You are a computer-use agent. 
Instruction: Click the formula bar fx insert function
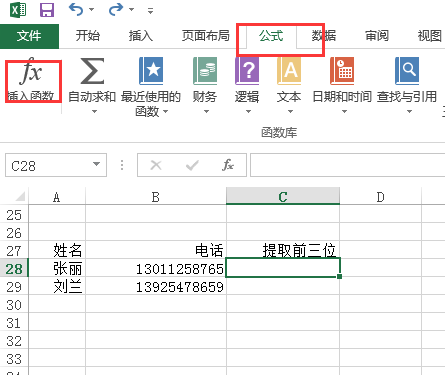(x=228, y=165)
